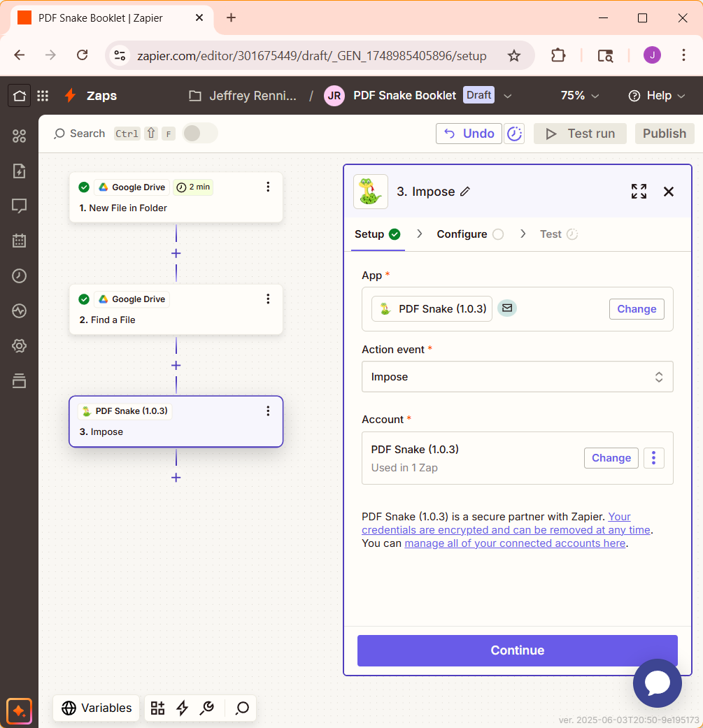Select the 3. Impose step card
Viewport: 703px width, 728px height.
tap(176, 422)
